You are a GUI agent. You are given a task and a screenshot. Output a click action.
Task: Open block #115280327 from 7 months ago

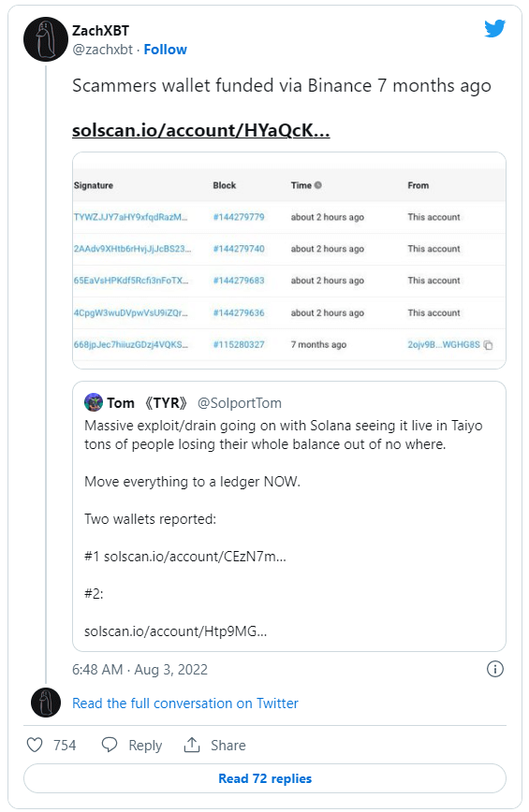[x=239, y=344]
